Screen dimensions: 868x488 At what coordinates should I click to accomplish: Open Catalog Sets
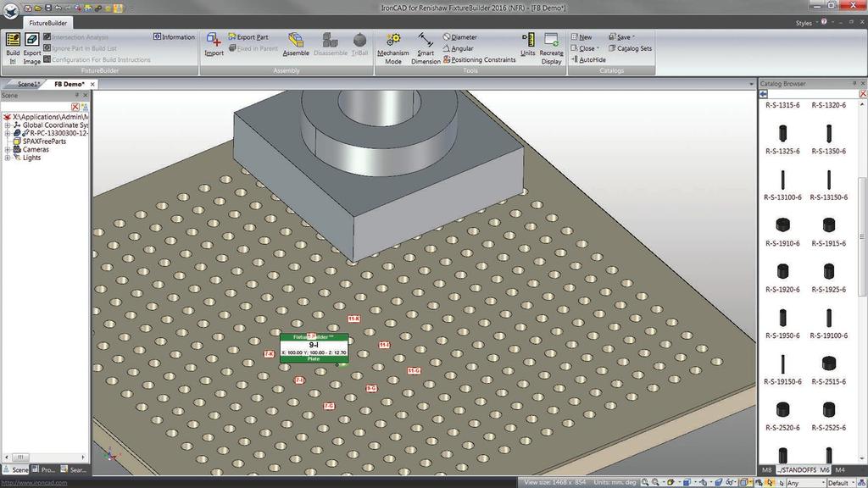[x=630, y=48]
